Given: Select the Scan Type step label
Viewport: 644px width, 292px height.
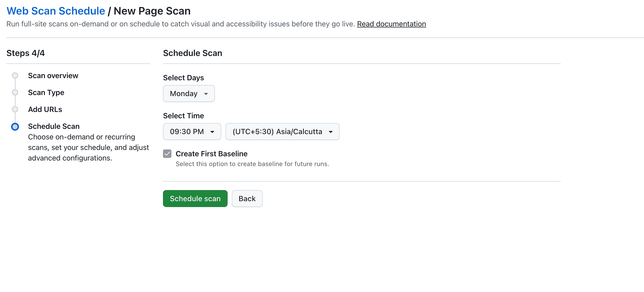Looking at the screenshot, I should tap(46, 92).
